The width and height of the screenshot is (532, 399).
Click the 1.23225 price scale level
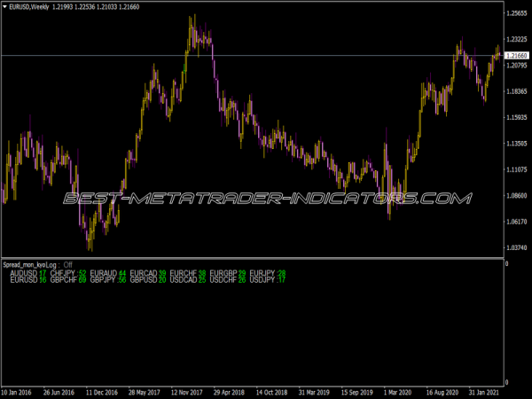pos(514,39)
